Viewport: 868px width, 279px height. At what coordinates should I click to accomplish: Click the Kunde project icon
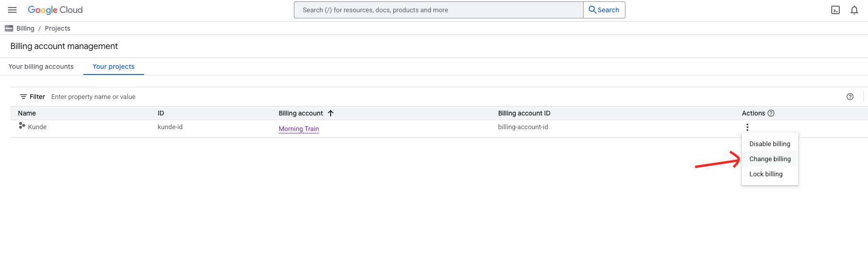22,126
